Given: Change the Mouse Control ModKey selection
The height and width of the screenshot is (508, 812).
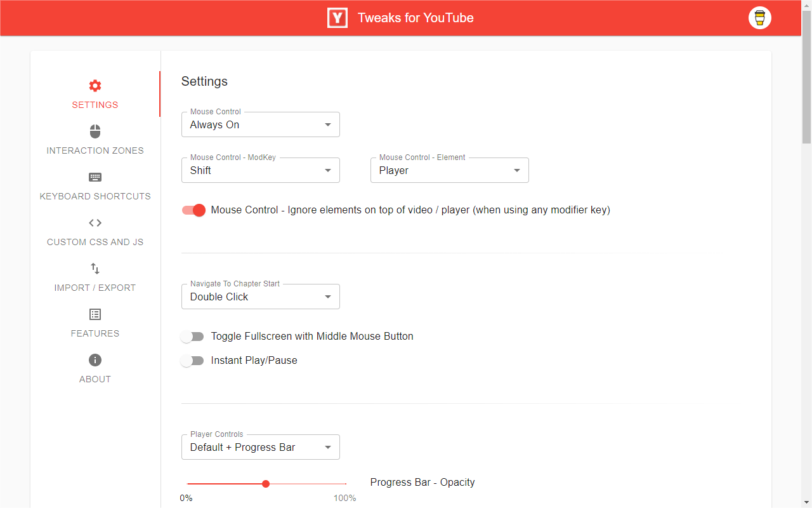Looking at the screenshot, I should tap(260, 170).
